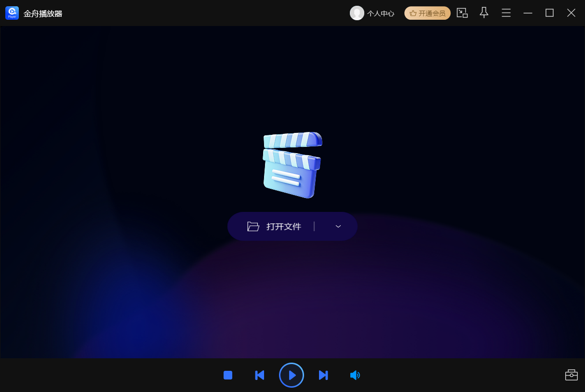This screenshot has height=392, width=585.
Task: Pin the player window on top
Action: click(x=484, y=13)
